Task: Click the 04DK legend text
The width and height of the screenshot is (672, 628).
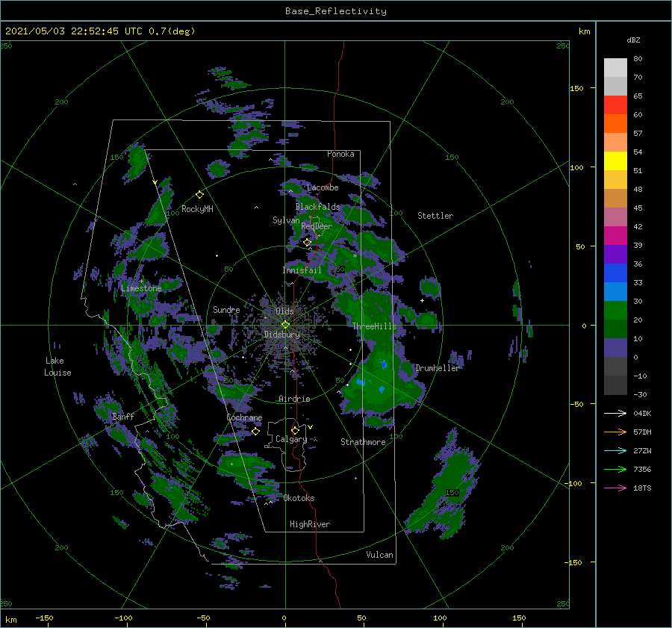Action: click(642, 413)
